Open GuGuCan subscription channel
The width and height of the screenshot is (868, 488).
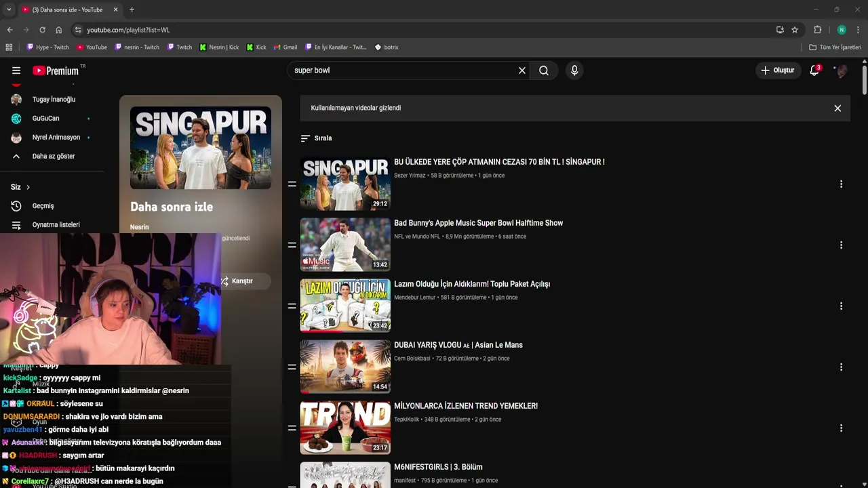pyautogui.click(x=45, y=119)
